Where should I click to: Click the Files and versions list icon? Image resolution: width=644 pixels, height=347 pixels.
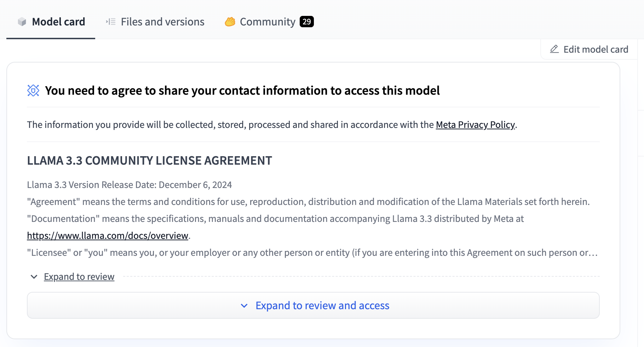click(x=111, y=22)
